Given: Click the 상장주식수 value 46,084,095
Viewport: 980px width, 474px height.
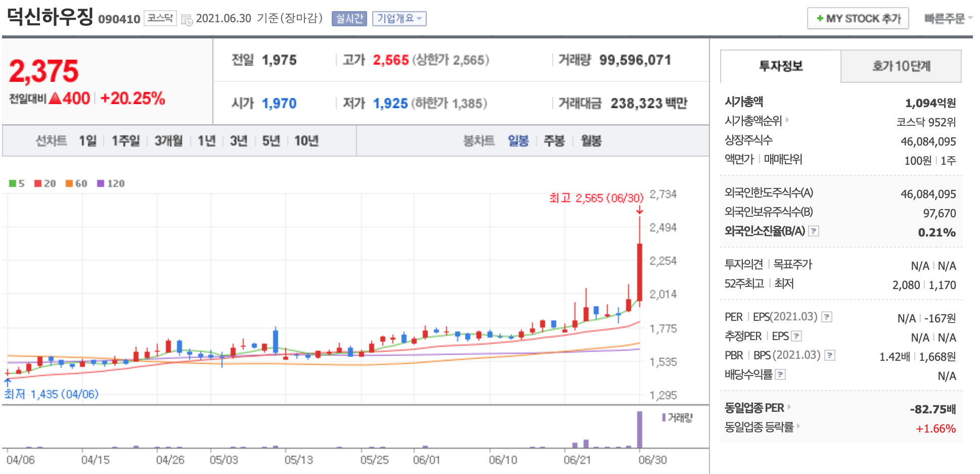Looking at the screenshot, I should pyautogui.click(x=928, y=141).
